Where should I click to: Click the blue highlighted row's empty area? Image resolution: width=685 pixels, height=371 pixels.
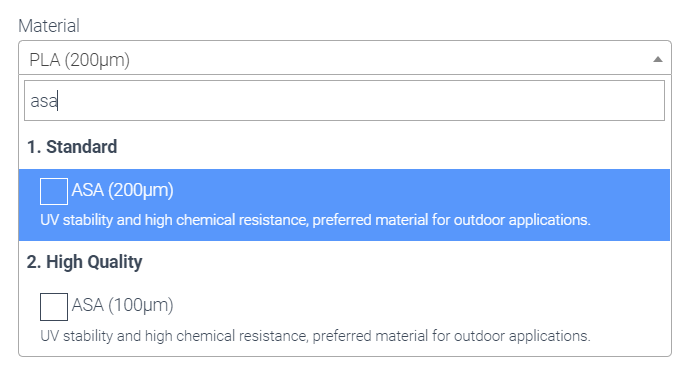(x=419, y=191)
